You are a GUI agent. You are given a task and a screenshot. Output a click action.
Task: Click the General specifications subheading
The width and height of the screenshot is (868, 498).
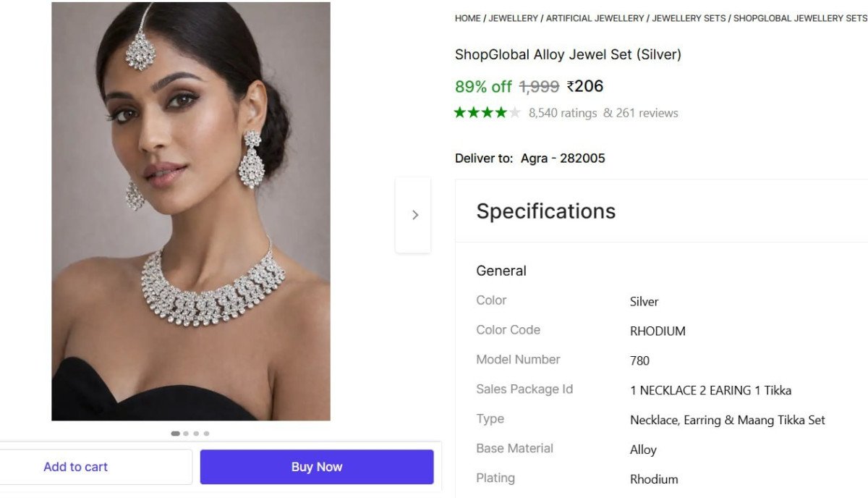point(501,271)
